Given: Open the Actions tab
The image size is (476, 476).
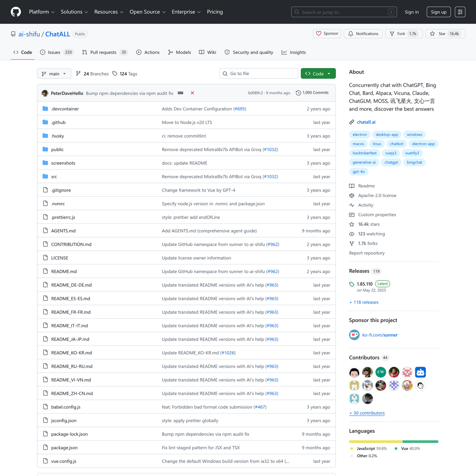Looking at the screenshot, I should [148, 52].
